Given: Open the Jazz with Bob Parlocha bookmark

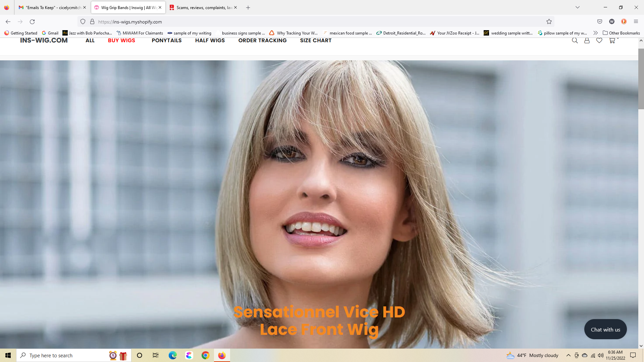Looking at the screenshot, I should [87, 33].
